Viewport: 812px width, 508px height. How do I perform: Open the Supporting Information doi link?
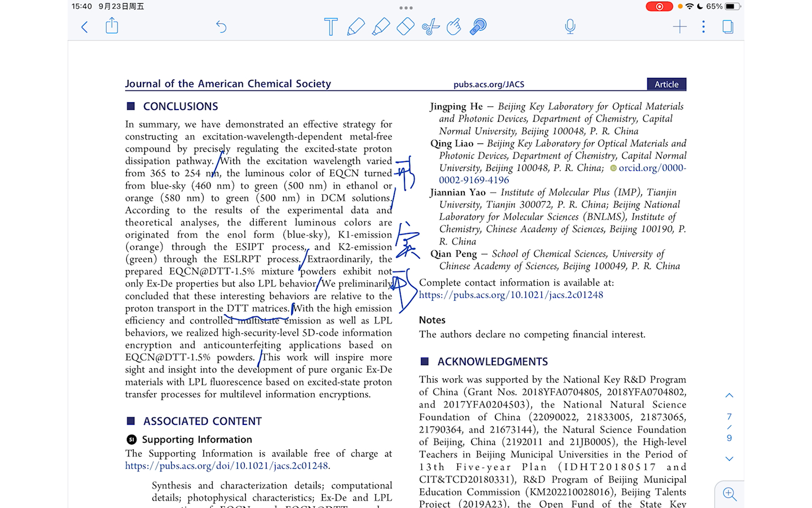pyautogui.click(x=227, y=466)
